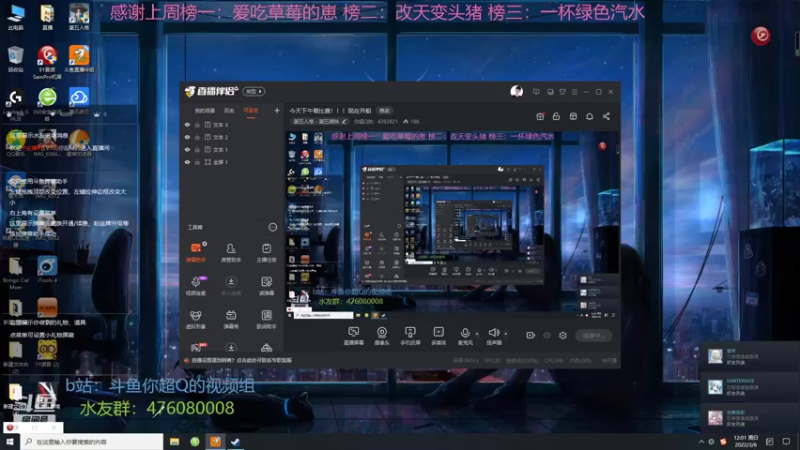Edit the 第五人格 category tag
This screenshot has height=450, width=800.
point(319,121)
